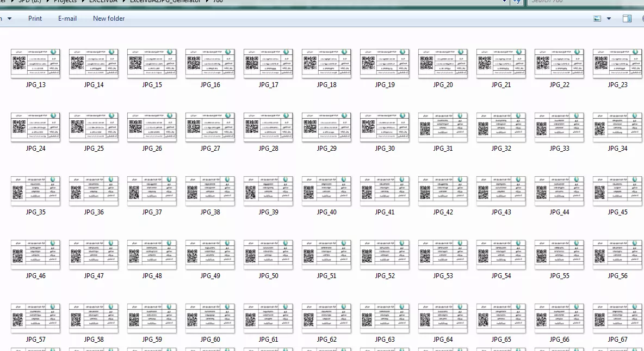The image size is (644, 351).
Task: Select the JPG_53 thumbnail
Action: coord(443,255)
